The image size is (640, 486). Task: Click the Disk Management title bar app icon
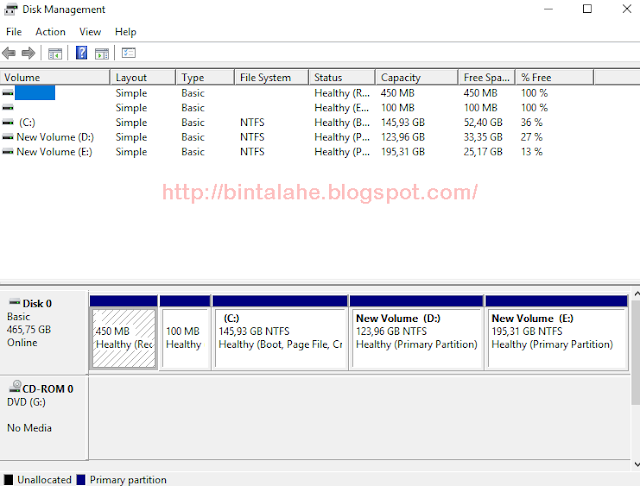click(x=11, y=9)
